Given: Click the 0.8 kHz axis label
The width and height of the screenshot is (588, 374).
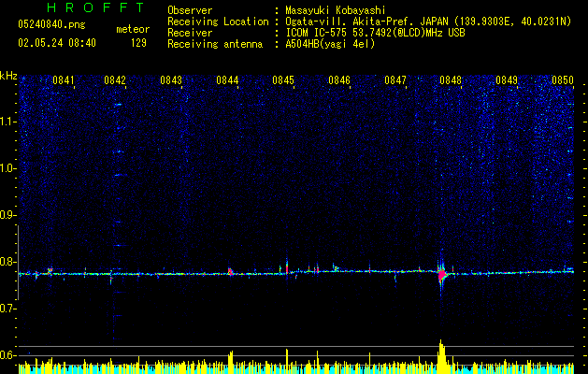Looking at the screenshot, I should pyautogui.click(x=8, y=262).
